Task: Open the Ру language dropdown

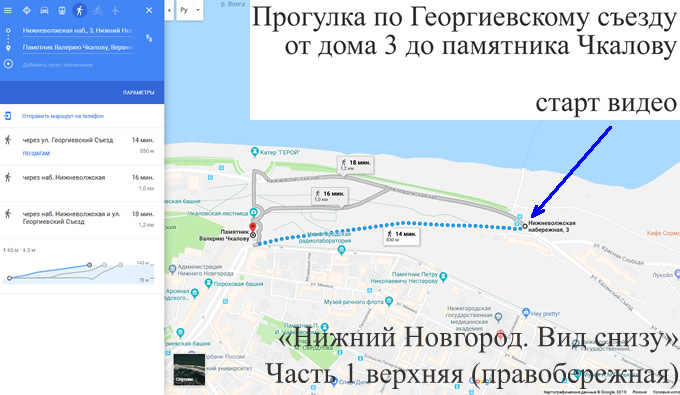Action: click(190, 10)
